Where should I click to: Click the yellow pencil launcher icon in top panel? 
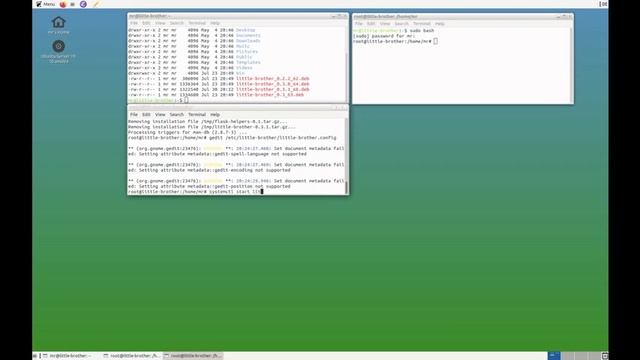96,4
